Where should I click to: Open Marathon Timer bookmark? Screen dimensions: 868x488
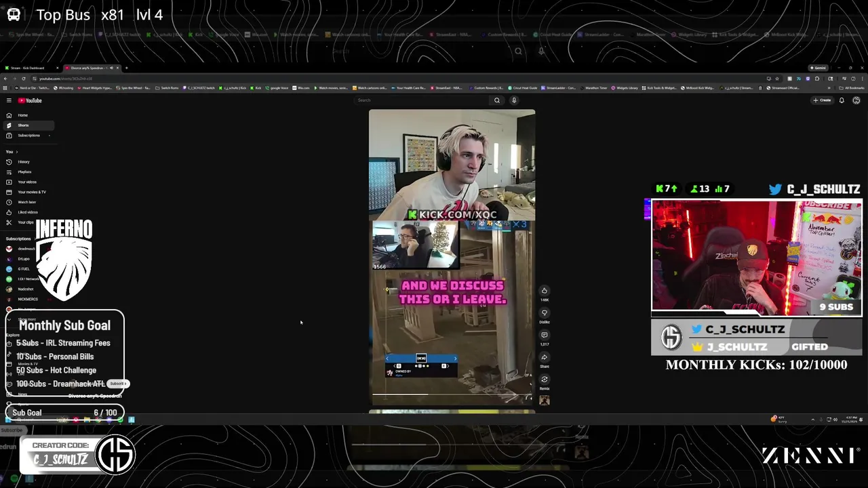click(x=594, y=88)
